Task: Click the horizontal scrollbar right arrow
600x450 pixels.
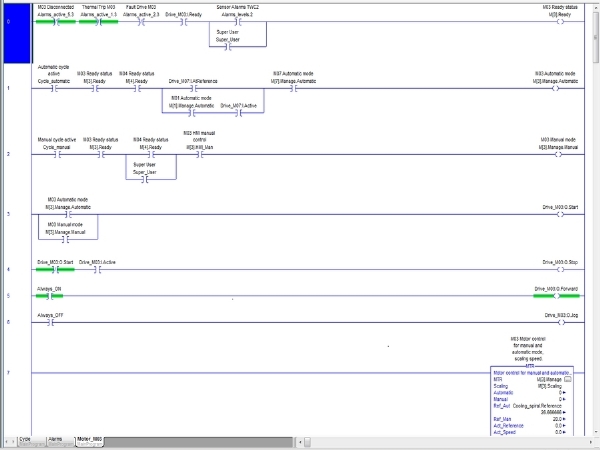Action: [x=589, y=442]
